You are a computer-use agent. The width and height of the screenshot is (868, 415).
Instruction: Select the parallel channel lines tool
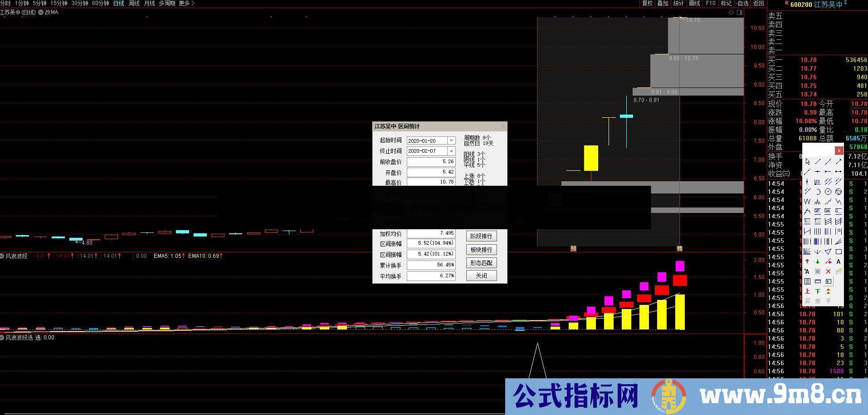[x=828, y=181]
